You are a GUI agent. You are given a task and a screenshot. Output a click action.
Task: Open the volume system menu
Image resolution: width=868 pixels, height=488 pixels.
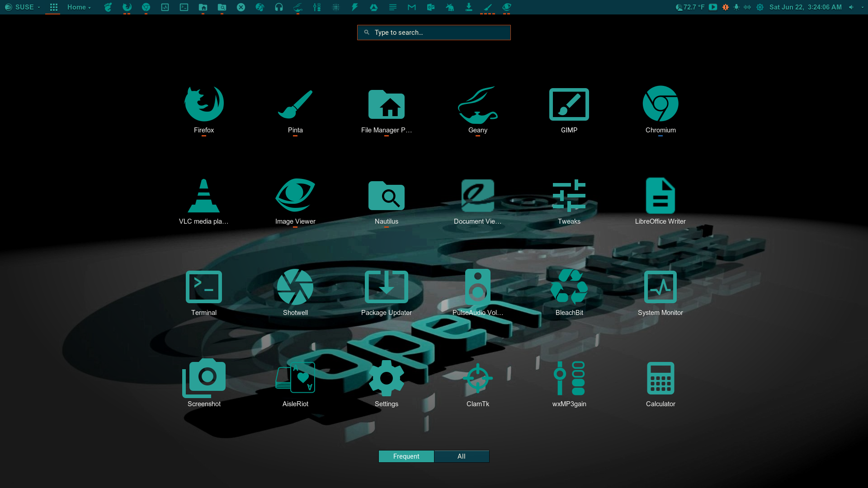(856, 7)
